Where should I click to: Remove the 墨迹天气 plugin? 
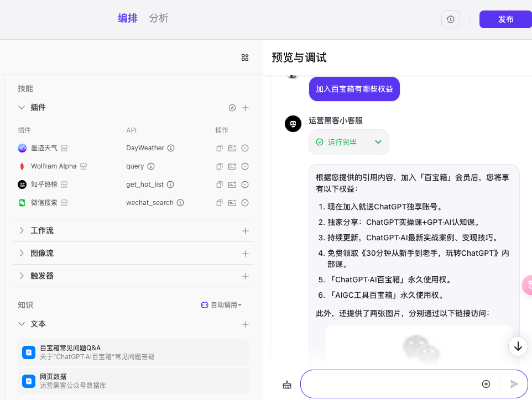[245, 148]
